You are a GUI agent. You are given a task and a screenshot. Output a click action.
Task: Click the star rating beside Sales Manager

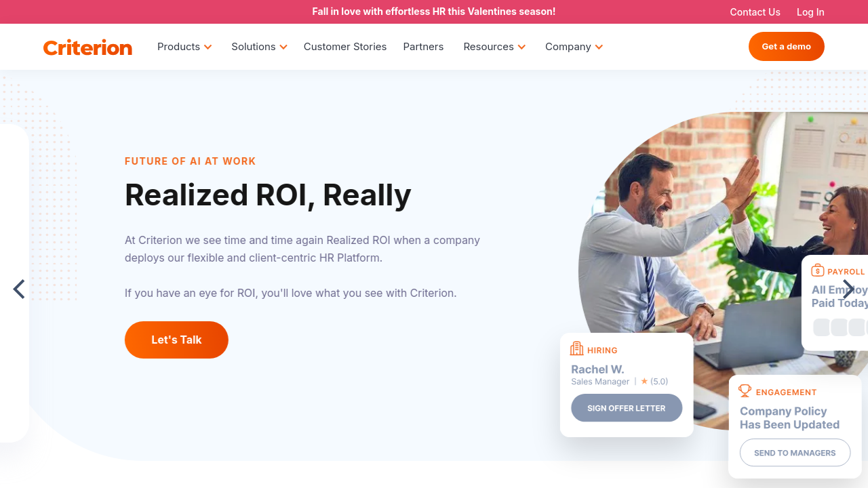pyautogui.click(x=654, y=382)
